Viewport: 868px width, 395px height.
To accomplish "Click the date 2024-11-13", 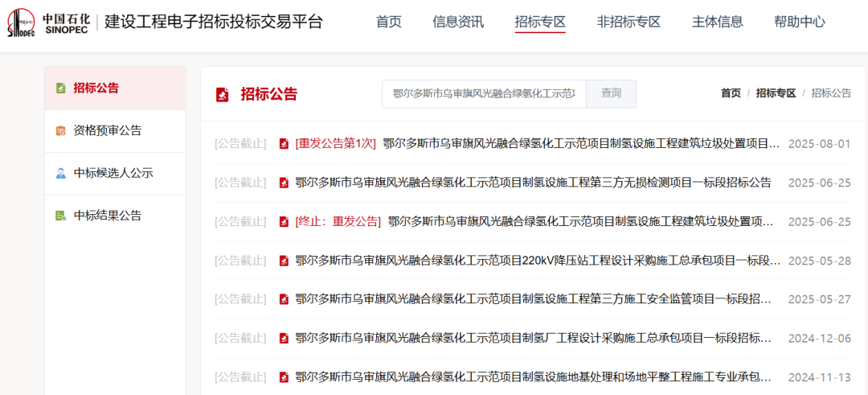I will point(819,377).
